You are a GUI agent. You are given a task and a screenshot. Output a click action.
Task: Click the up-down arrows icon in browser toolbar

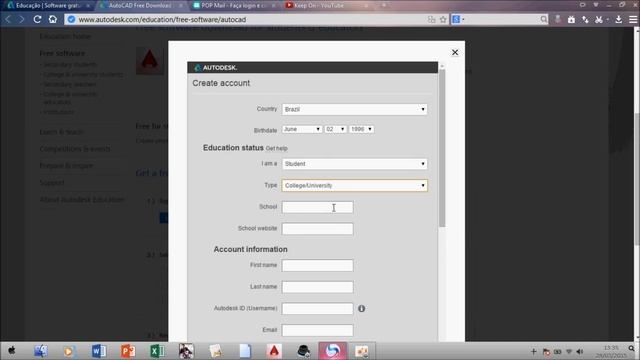coord(585,19)
